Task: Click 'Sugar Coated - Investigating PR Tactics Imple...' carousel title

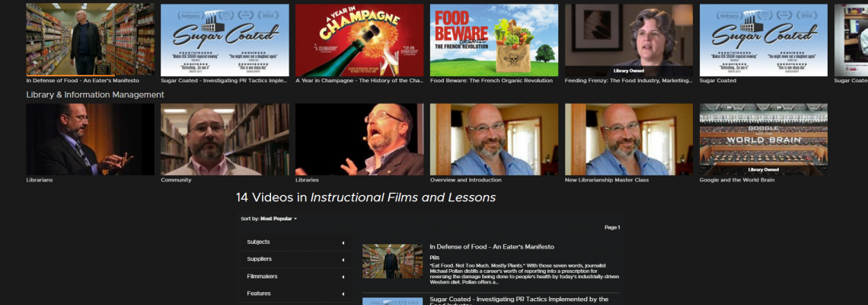Action: (224, 80)
